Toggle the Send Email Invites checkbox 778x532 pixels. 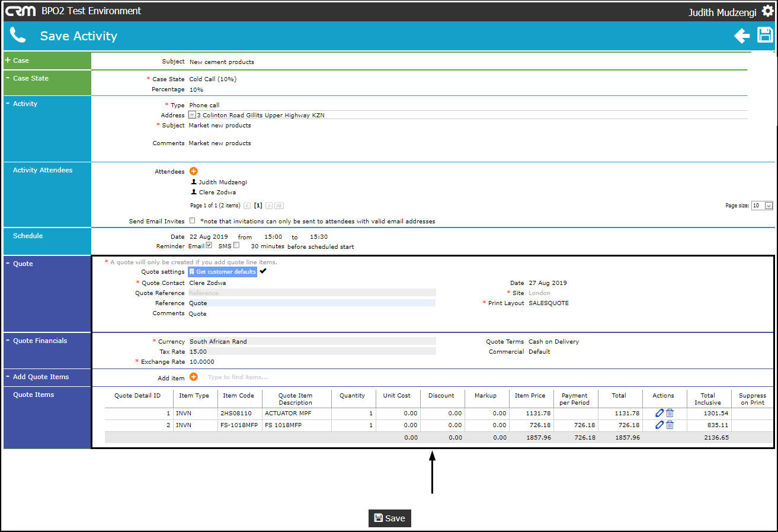pyautogui.click(x=192, y=221)
